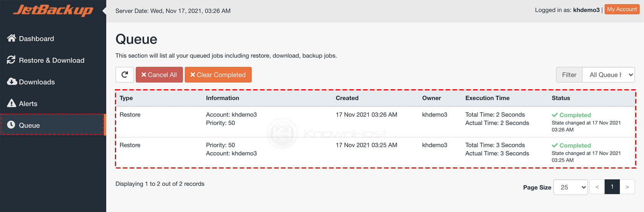Image resolution: width=644 pixels, height=212 pixels.
Task: Expand the Page Size 25 dropdown
Action: 571,187
